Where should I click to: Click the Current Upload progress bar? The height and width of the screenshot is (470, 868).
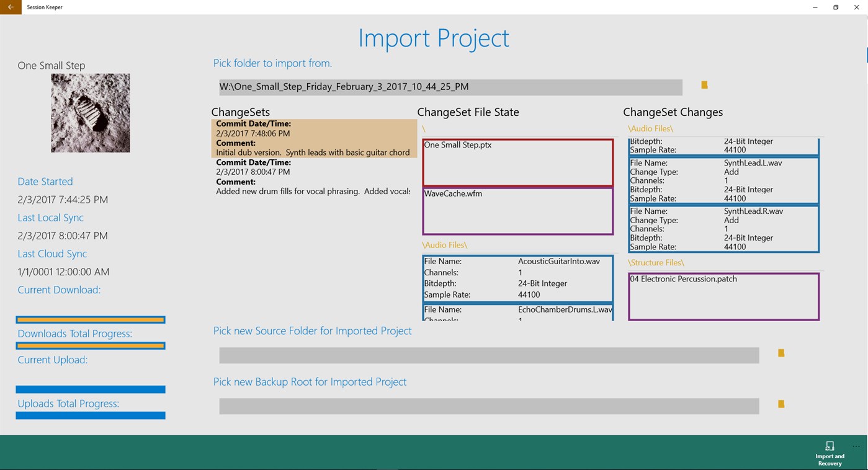coord(91,389)
